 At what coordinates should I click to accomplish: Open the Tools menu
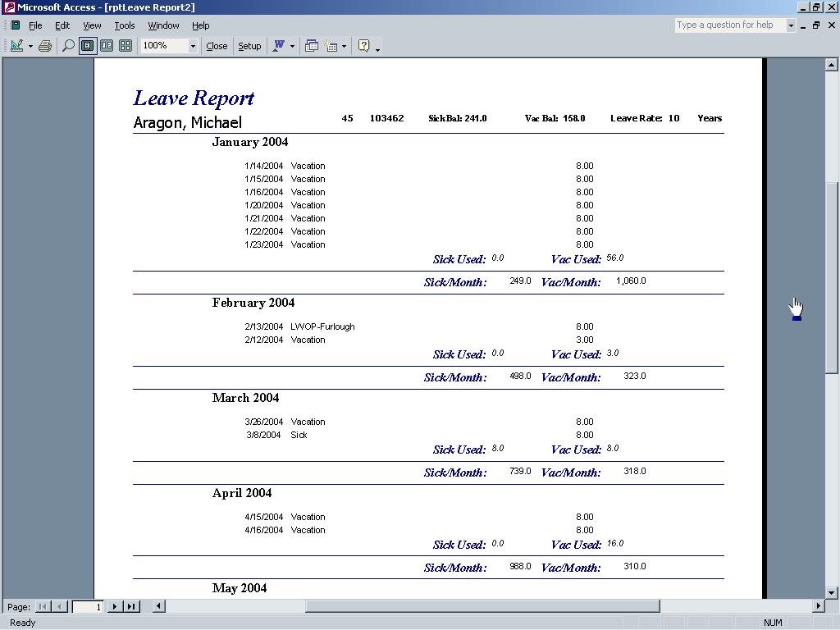click(x=125, y=25)
